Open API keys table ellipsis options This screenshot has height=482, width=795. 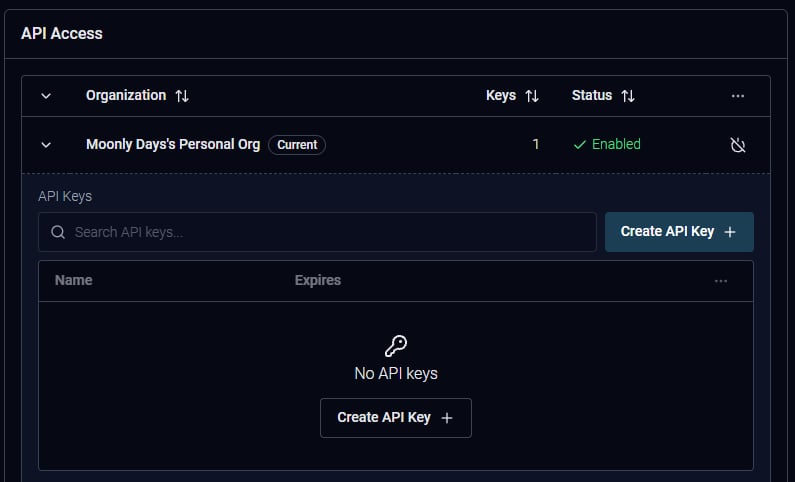[x=720, y=281]
